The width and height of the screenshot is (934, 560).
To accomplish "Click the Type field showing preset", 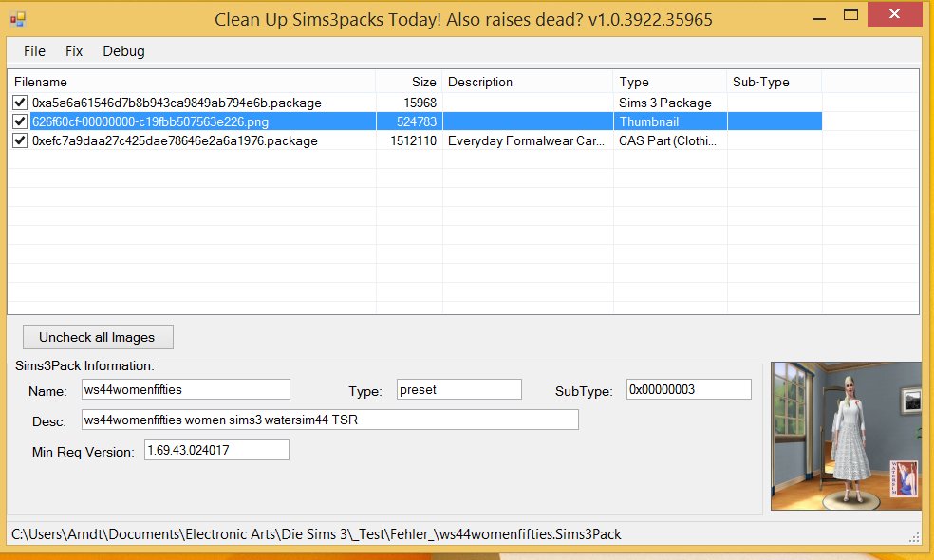I will 458,389.
